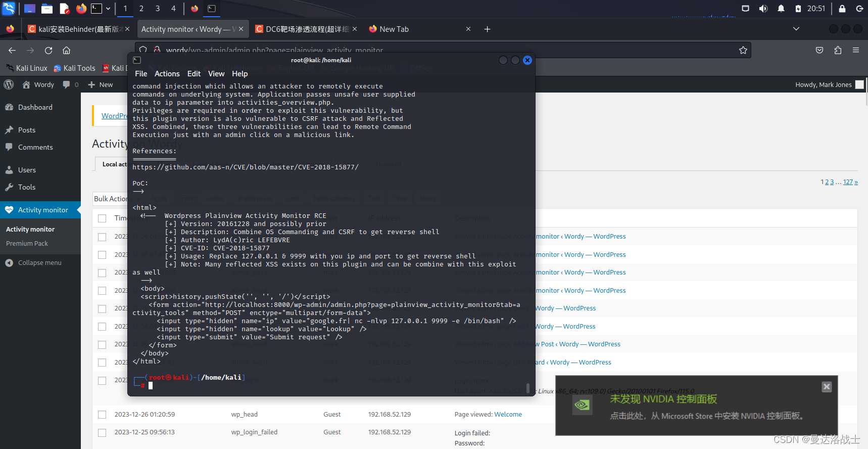This screenshot has width=868, height=449.
Task: Click Collapse menu in WordPress sidebar
Action: point(33,263)
